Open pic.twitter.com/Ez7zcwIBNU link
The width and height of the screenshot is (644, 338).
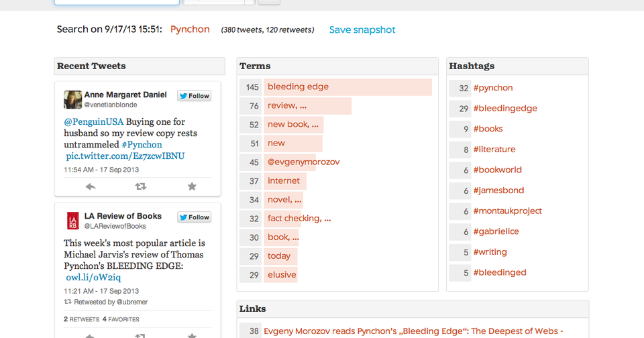125,156
